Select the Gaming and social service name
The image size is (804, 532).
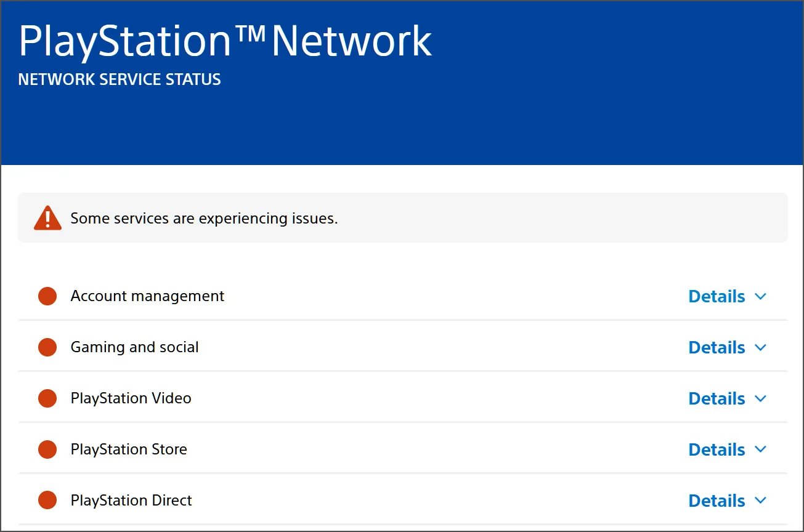tap(134, 347)
